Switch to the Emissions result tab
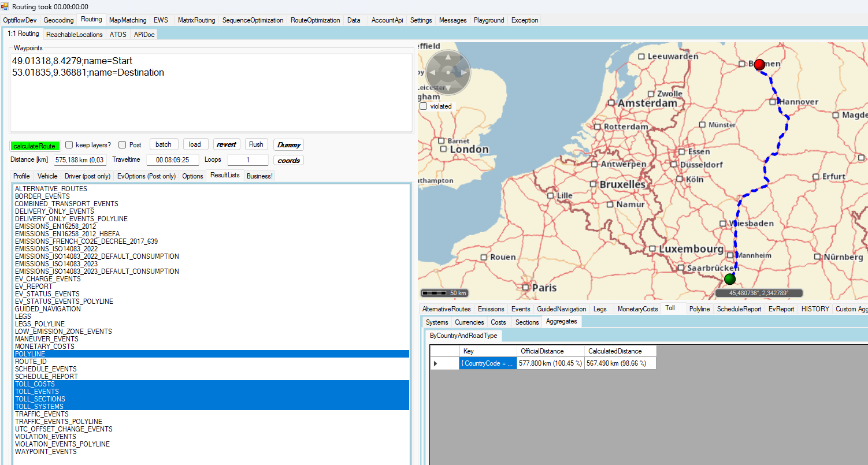This screenshot has width=868, height=465. click(x=491, y=309)
